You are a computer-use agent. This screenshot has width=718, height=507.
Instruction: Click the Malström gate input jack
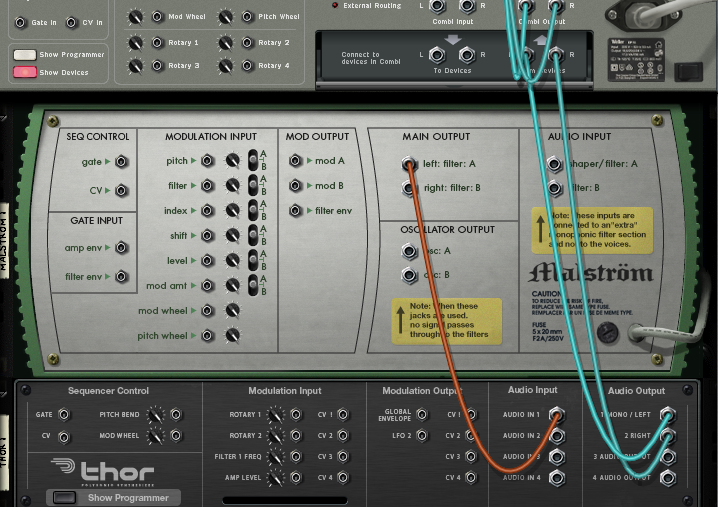pyautogui.click(x=121, y=161)
